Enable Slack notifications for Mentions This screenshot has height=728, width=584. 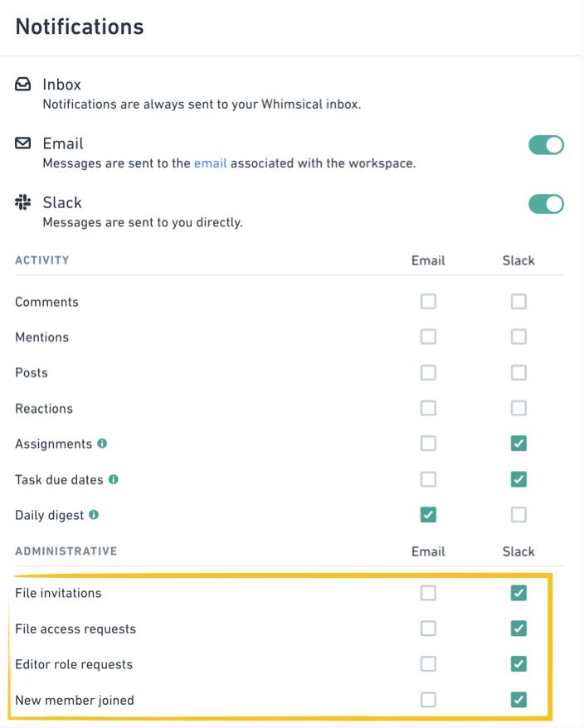518,337
